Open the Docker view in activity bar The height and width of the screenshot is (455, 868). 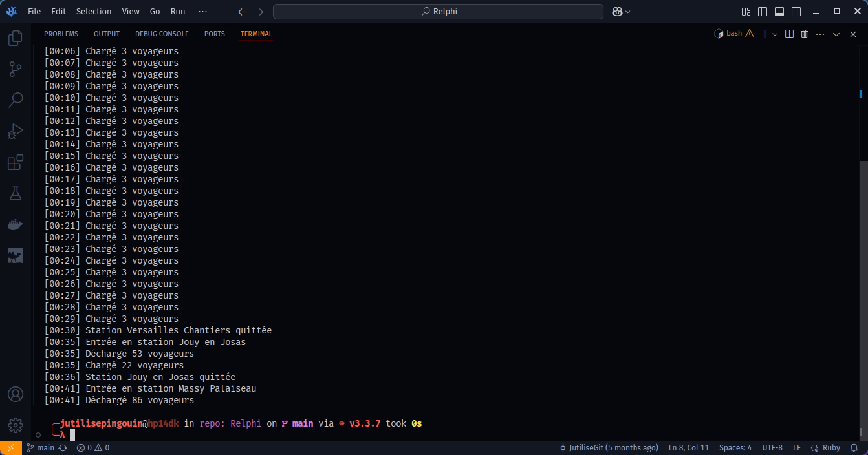15,224
